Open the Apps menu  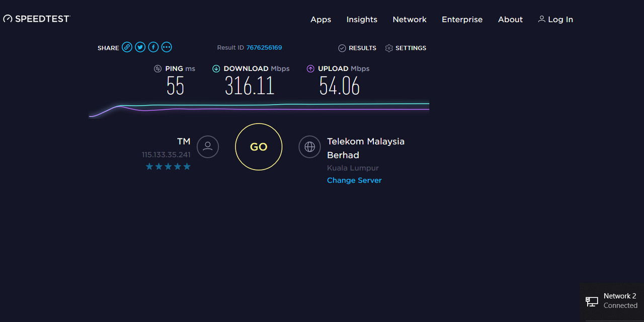(320, 20)
